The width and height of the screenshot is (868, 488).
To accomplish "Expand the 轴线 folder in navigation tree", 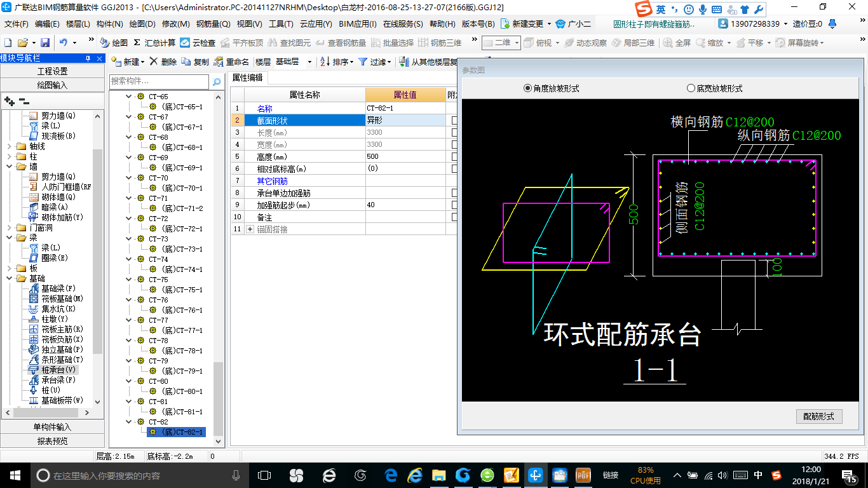I will pyautogui.click(x=10, y=146).
